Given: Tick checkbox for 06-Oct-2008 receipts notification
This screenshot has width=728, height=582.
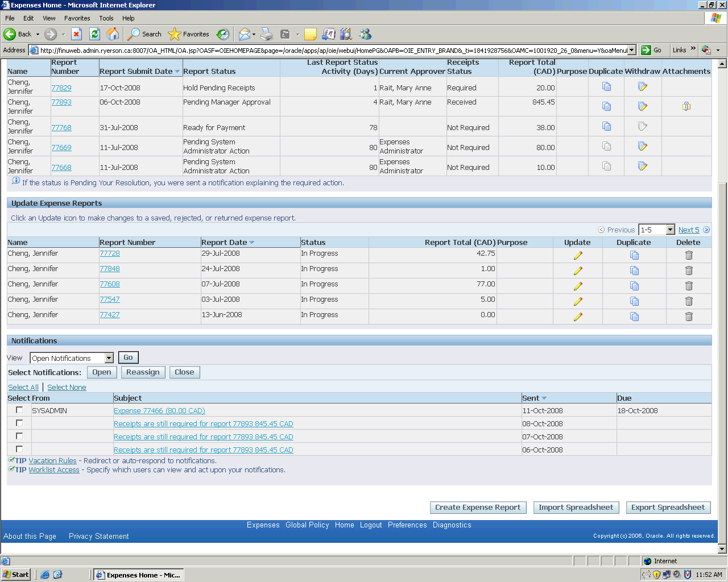Looking at the screenshot, I should [x=19, y=449].
